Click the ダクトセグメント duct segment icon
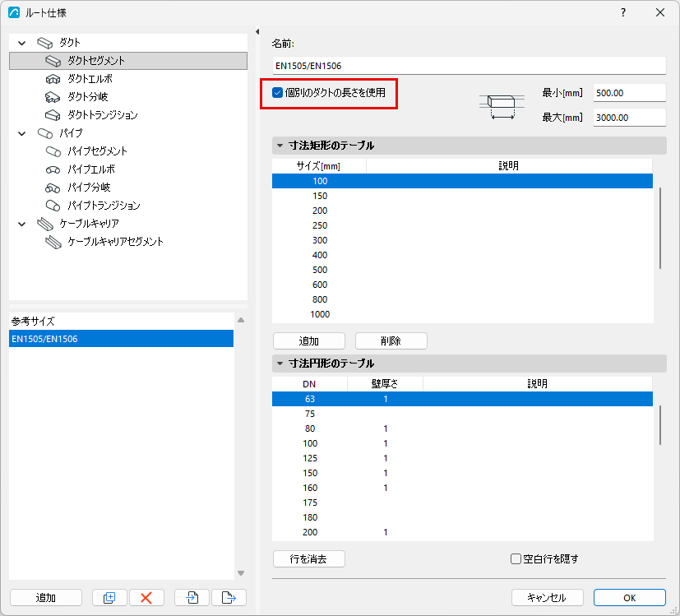The height and width of the screenshot is (616, 680). (53, 61)
